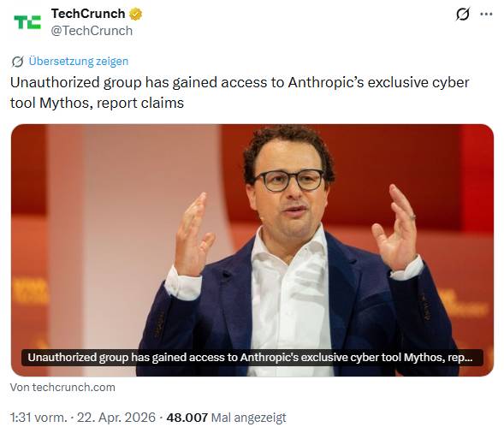This screenshot has height=433, width=504.
Task: Click the Grok icon at top right
Action: click(463, 14)
